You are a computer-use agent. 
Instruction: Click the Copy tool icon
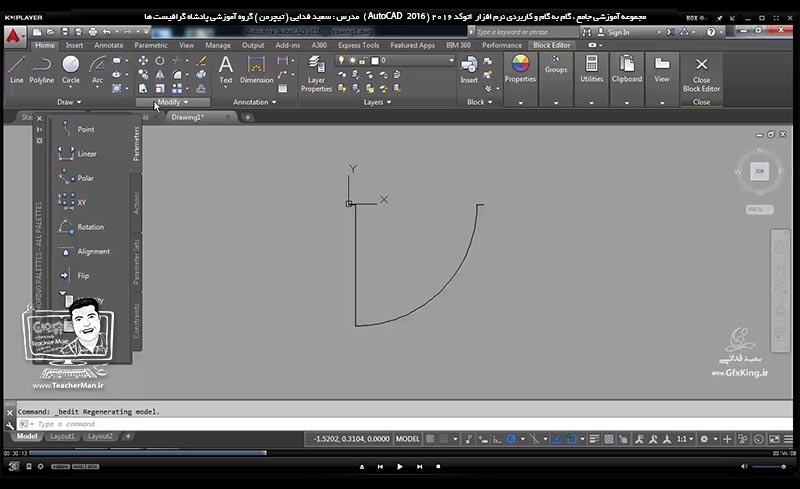[x=143, y=75]
